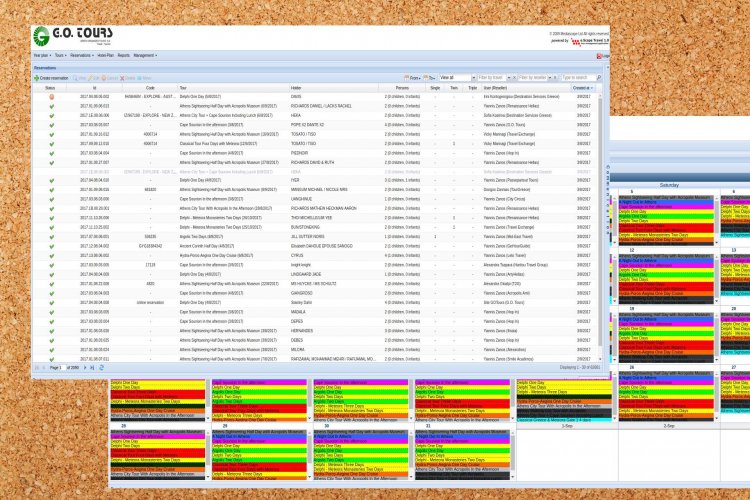Screen dimensions: 750x500
Task: Click green check status of PIEDHOR row
Action: point(52,153)
